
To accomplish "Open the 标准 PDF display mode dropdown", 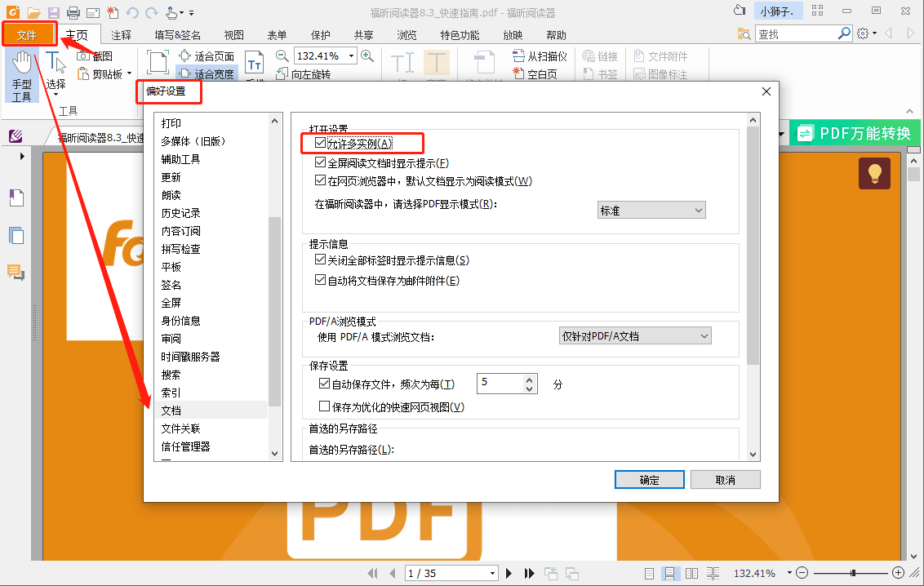I will [651, 211].
